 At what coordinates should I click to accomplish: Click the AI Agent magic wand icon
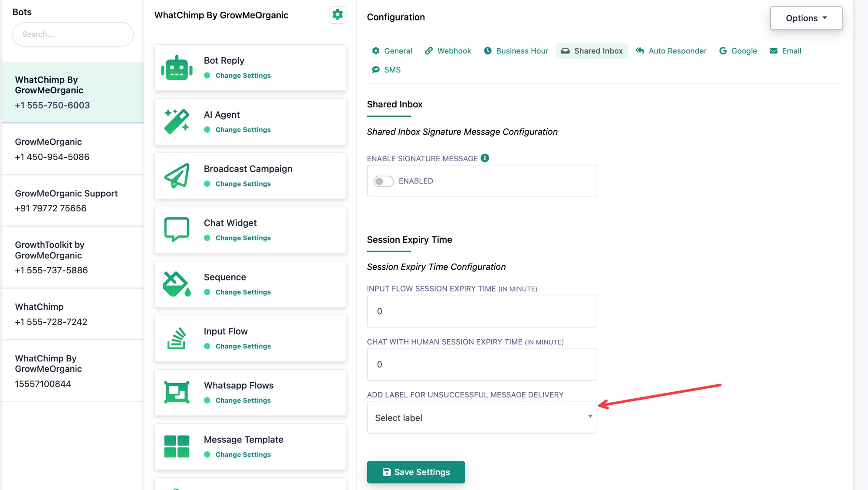(177, 122)
